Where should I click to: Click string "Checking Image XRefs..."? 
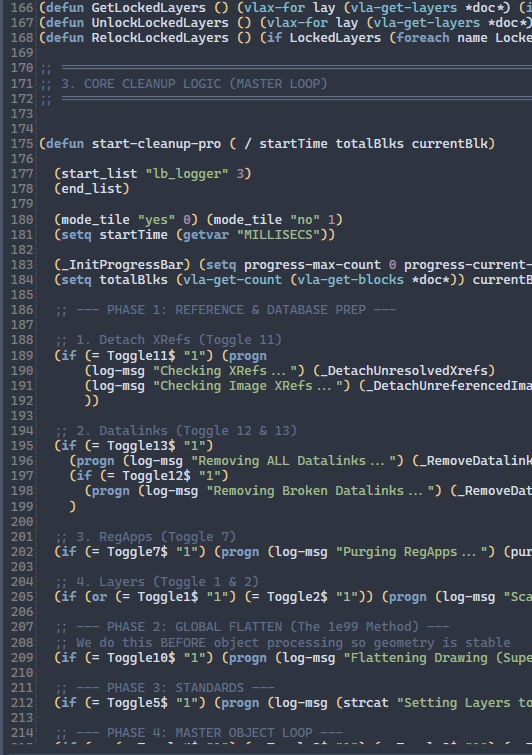coord(251,385)
